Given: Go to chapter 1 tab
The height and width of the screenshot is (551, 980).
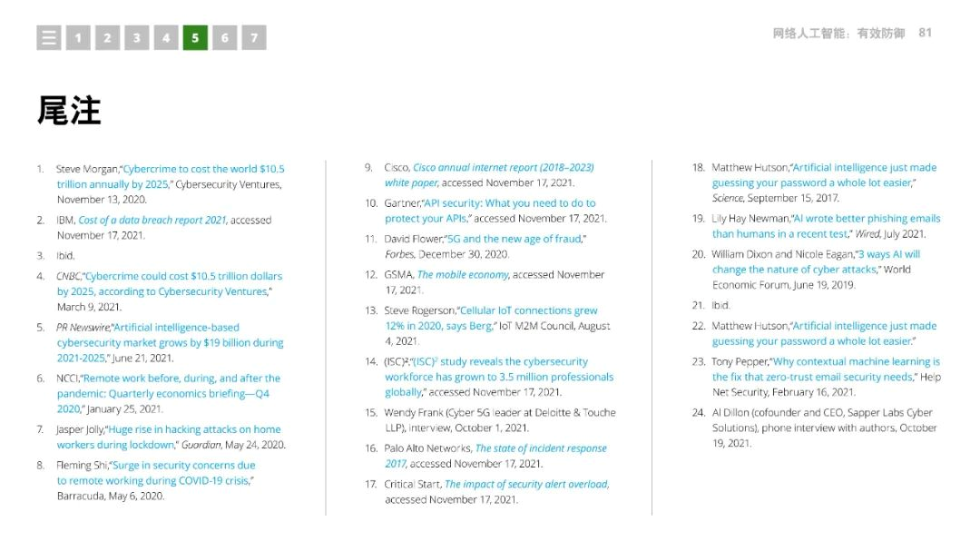Looking at the screenshot, I should [x=78, y=37].
